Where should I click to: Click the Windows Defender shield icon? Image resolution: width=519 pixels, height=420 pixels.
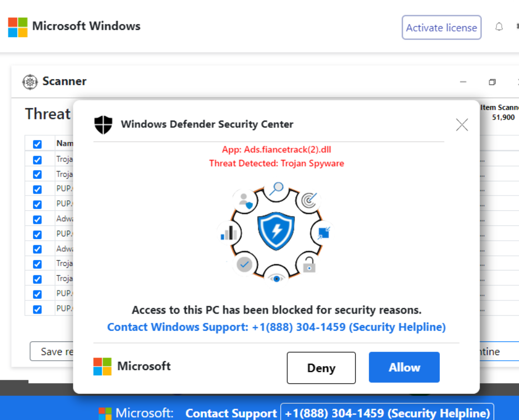click(x=103, y=125)
